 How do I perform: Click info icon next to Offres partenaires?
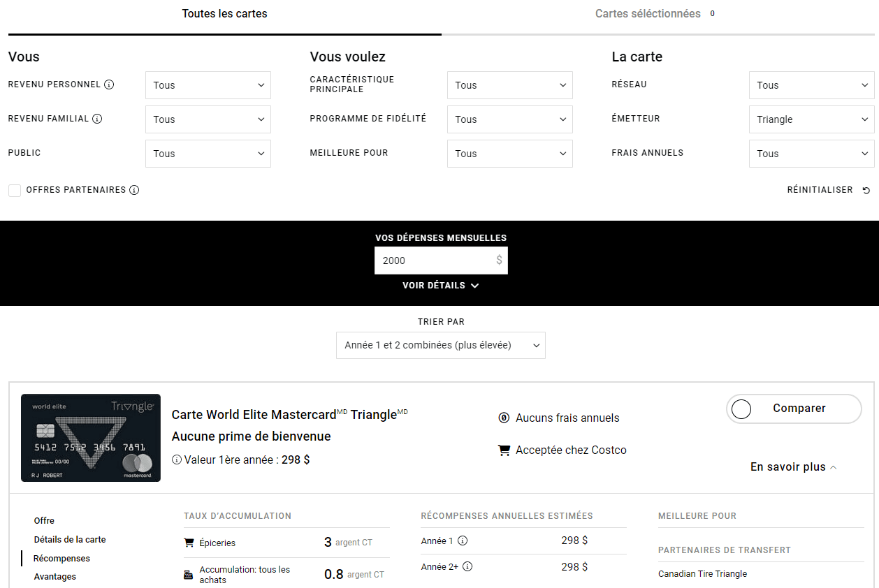(134, 190)
